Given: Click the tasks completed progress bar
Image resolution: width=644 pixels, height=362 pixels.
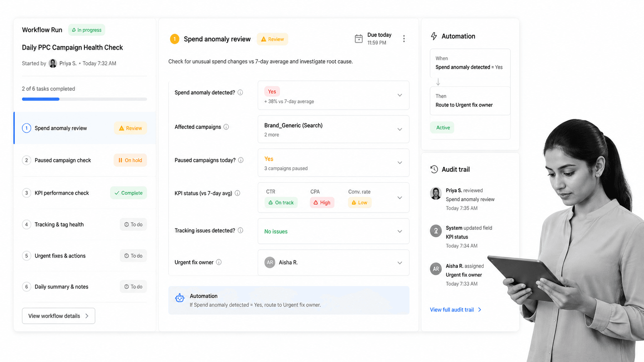Looking at the screenshot, I should click(84, 99).
